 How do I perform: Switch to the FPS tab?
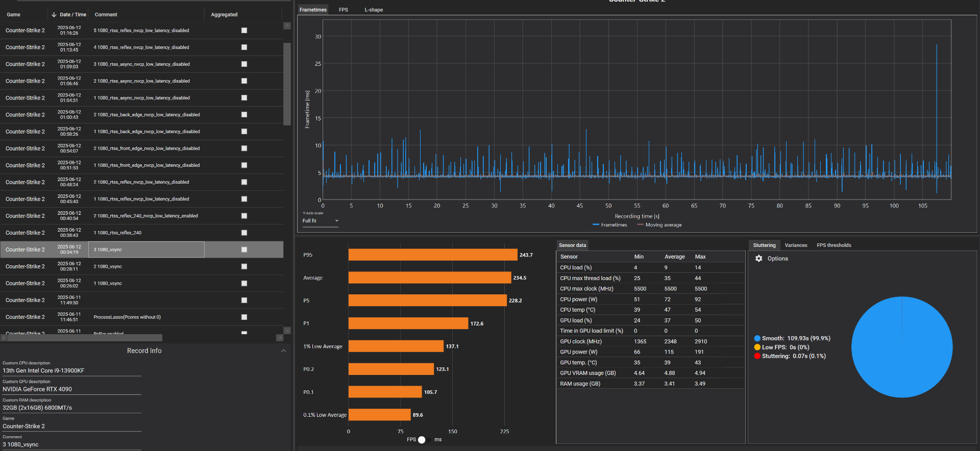pyautogui.click(x=344, y=10)
